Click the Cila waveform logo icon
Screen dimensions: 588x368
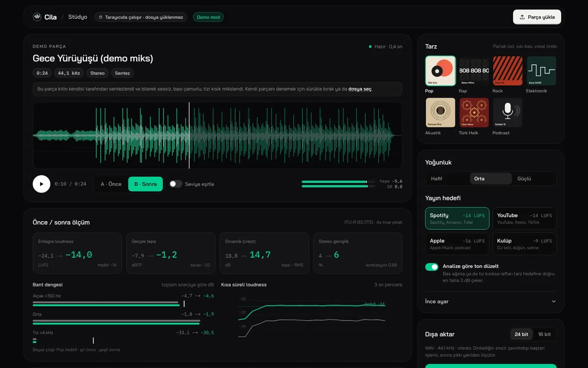point(37,17)
